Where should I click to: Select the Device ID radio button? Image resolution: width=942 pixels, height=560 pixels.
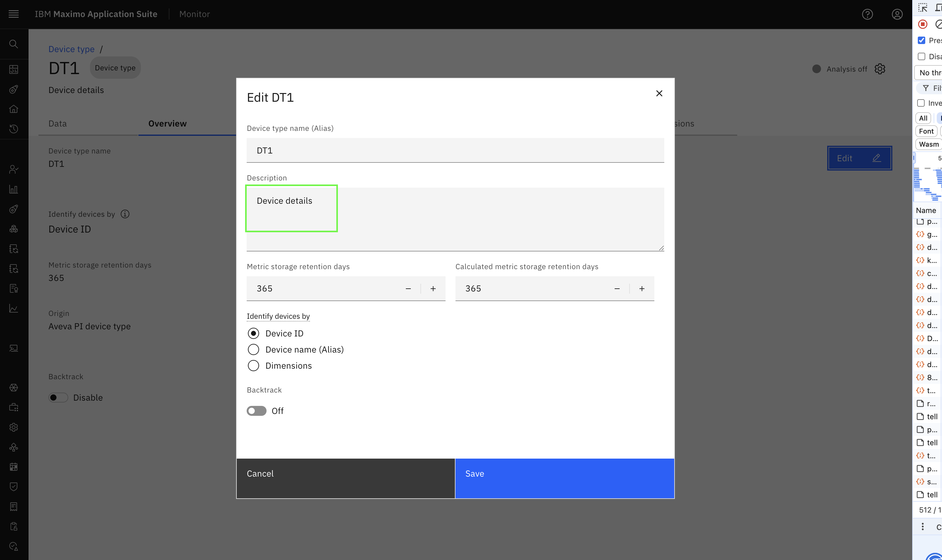[x=253, y=333]
